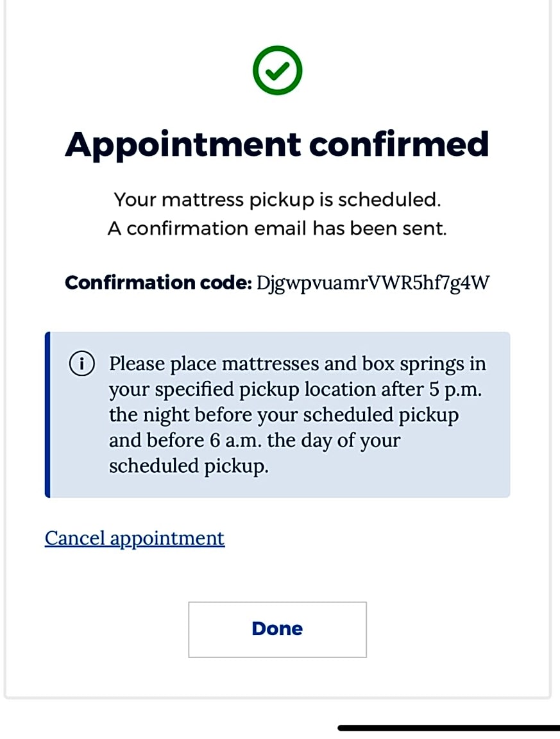Click the word "confirmed" in the heading
Screen dimensions: 560x739
click(399, 144)
